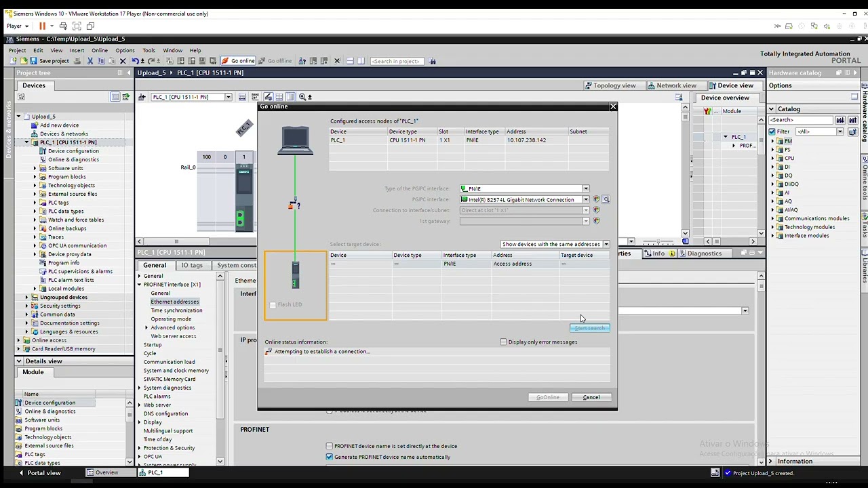Click the Search in project input field
The height and width of the screenshot is (488, 868).
(x=397, y=61)
